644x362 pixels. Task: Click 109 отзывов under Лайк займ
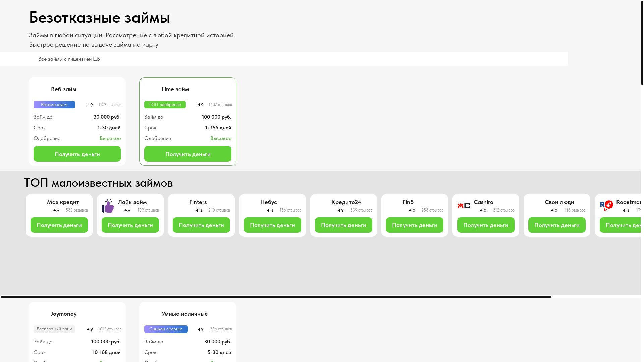[148, 210]
